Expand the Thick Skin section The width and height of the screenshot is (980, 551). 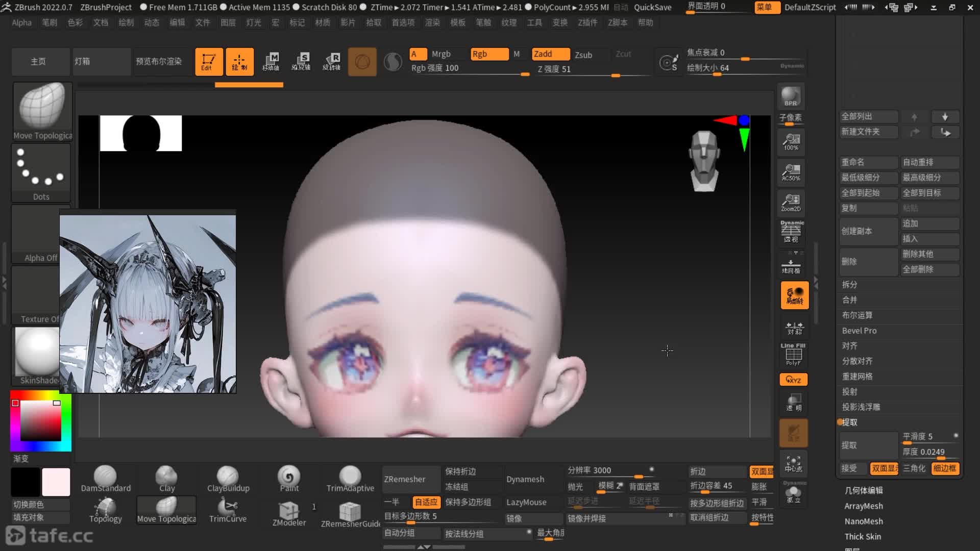[x=862, y=537]
